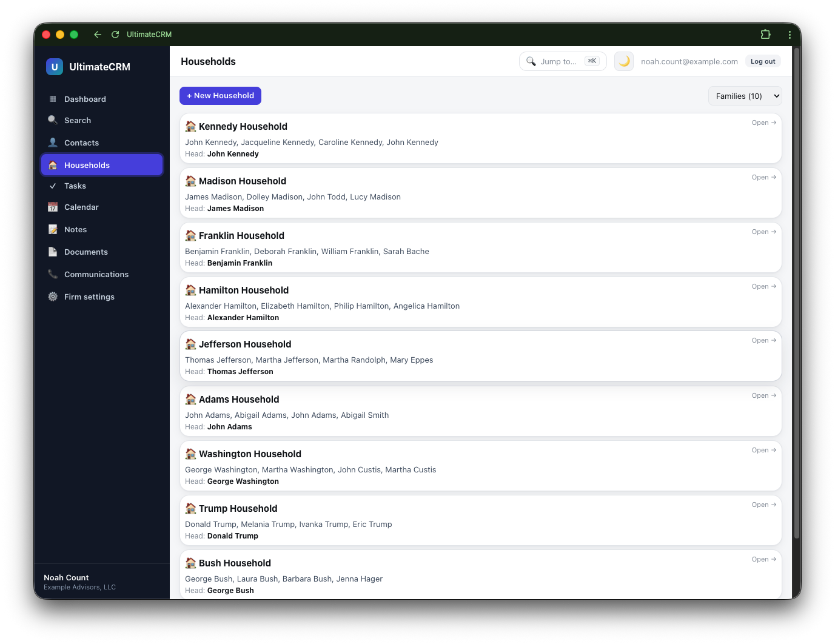The width and height of the screenshot is (835, 644).
Task: Click 'Example Advisors, LLC' firm name
Action: [x=79, y=587]
